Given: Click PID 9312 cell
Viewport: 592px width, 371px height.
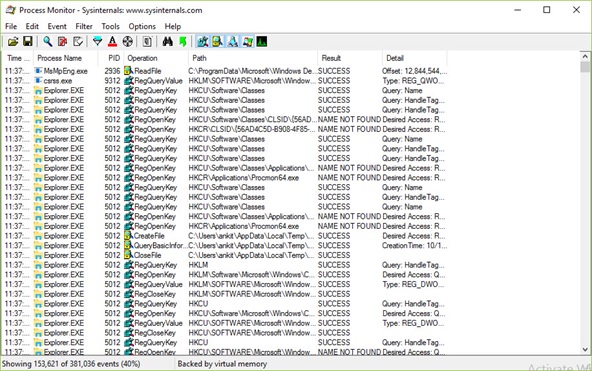Looking at the screenshot, I should 112,81.
